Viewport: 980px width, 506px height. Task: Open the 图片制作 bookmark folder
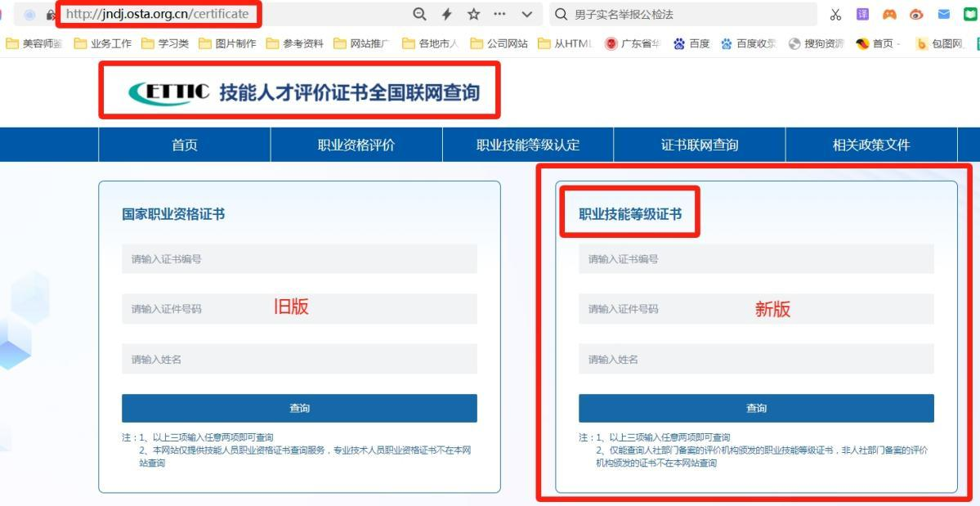pyautogui.click(x=227, y=43)
